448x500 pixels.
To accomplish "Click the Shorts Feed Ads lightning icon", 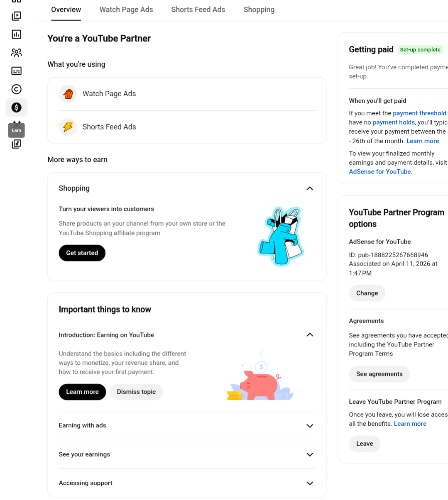I will (68, 127).
